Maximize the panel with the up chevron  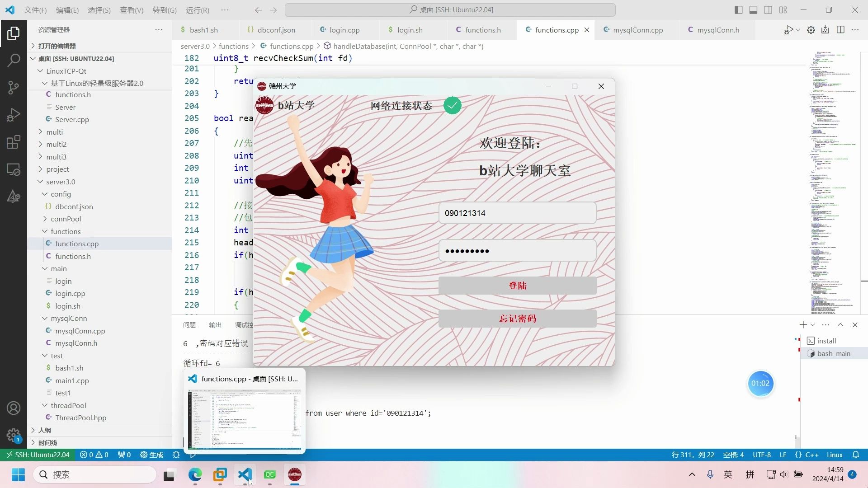(840, 325)
